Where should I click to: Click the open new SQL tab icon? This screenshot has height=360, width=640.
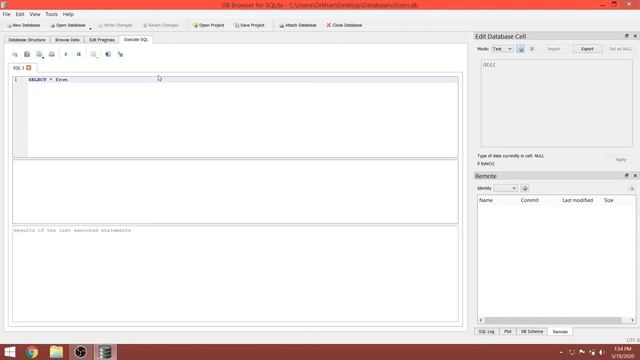[15, 54]
